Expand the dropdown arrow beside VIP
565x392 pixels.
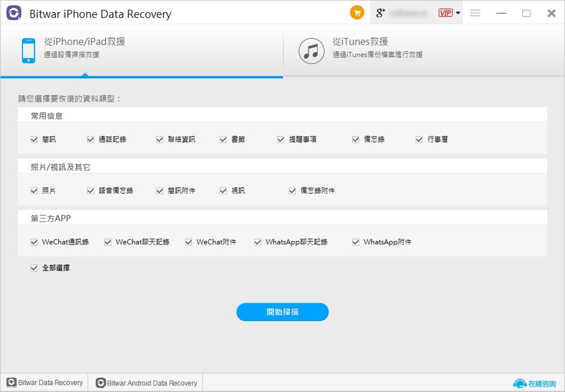point(458,13)
